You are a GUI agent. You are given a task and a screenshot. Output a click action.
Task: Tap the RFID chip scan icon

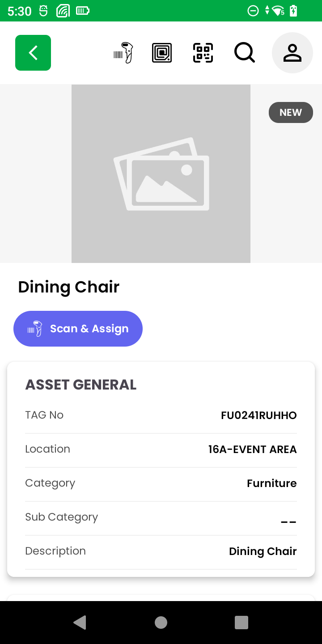coord(162,53)
